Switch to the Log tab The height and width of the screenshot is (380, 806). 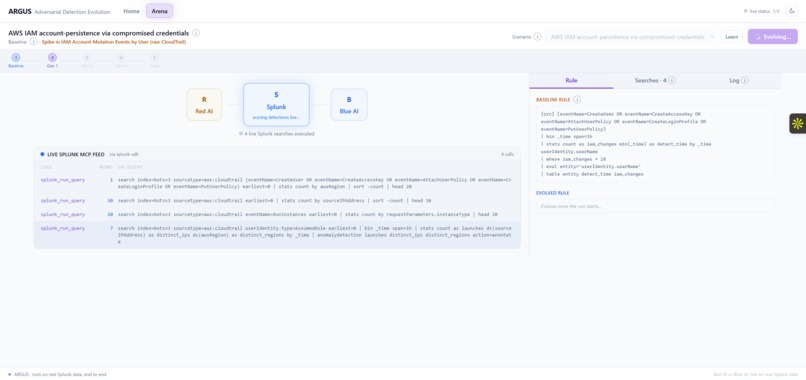(x=739, y=81)
